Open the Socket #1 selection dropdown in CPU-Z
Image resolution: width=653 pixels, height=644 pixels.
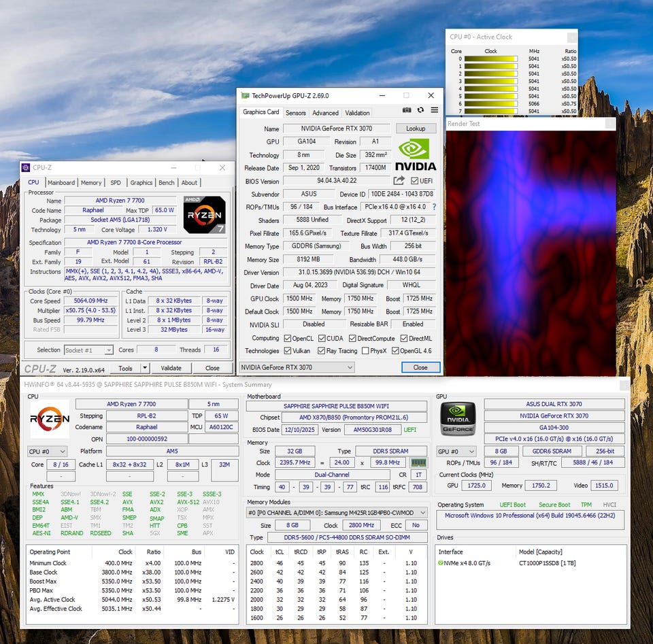tap(88, 350)
